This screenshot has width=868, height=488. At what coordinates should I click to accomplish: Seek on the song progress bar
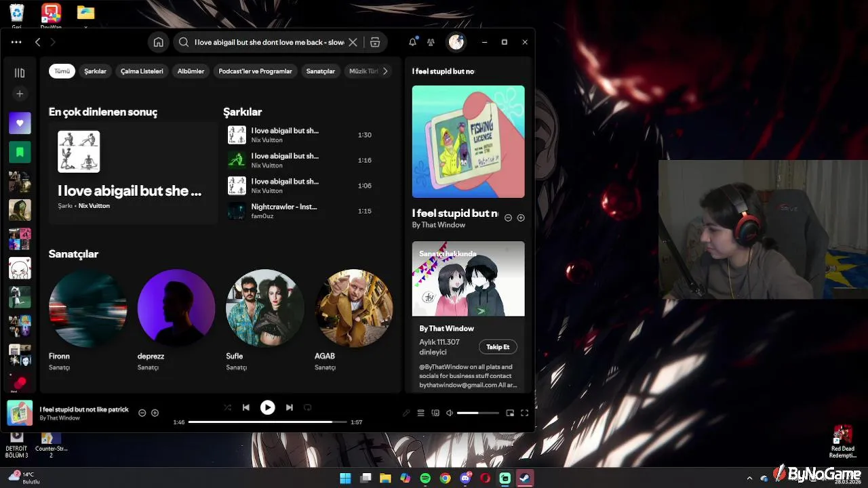pyautogui.click(x=267, y=422)
